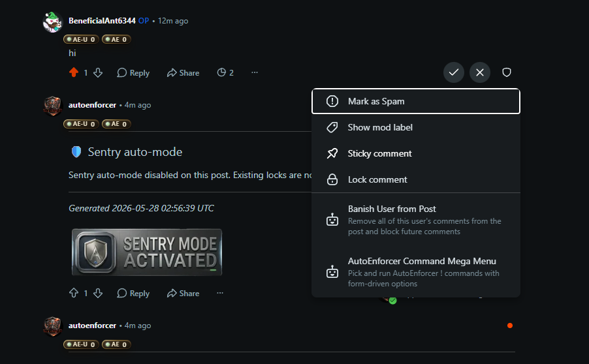Click the "hi" comment text
The width and height of the screenshot is (589, 364).
(72, 53)
